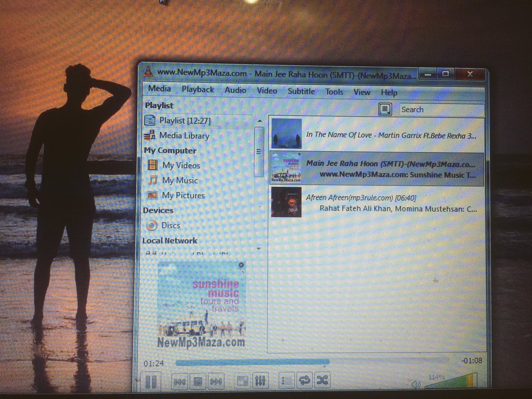Click the elapsed time 01:24
This screenshot has width=532, height=399.
click(x=153, y=364)
